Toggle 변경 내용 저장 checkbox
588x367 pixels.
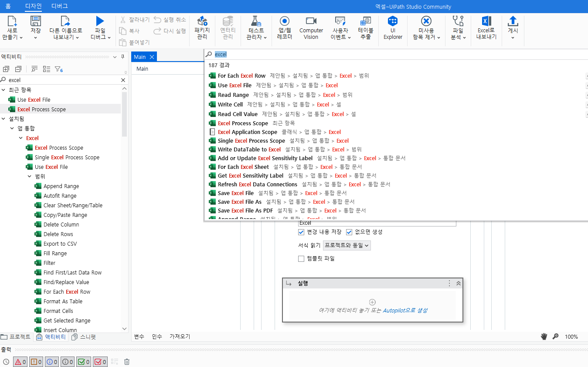click(x=301, y=232)
